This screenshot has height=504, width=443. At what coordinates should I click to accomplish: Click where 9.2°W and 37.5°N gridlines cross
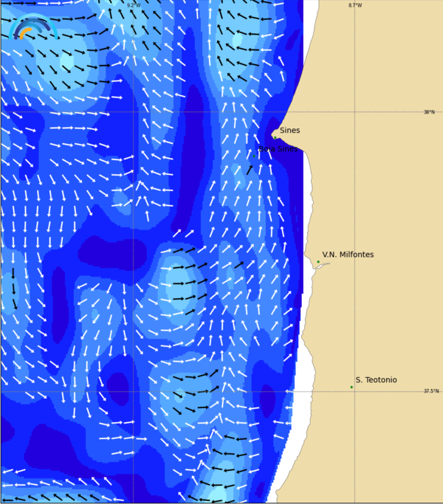click(x=133, y=391)
